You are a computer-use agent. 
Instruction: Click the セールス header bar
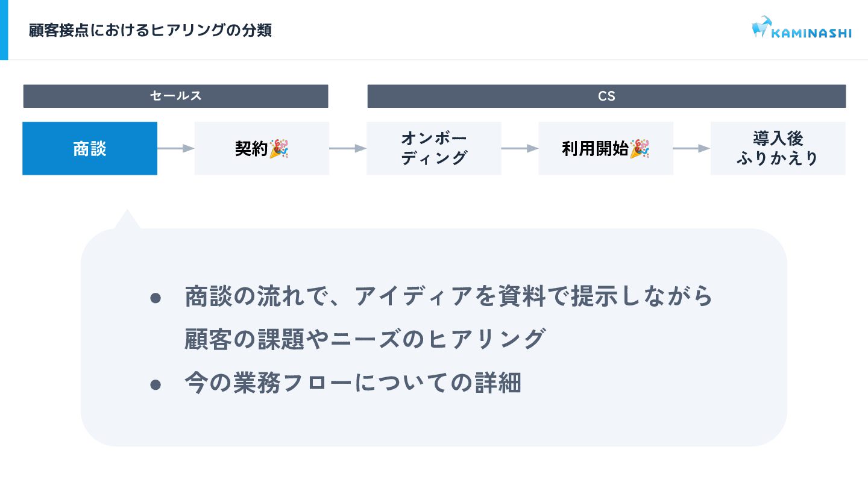175,96
